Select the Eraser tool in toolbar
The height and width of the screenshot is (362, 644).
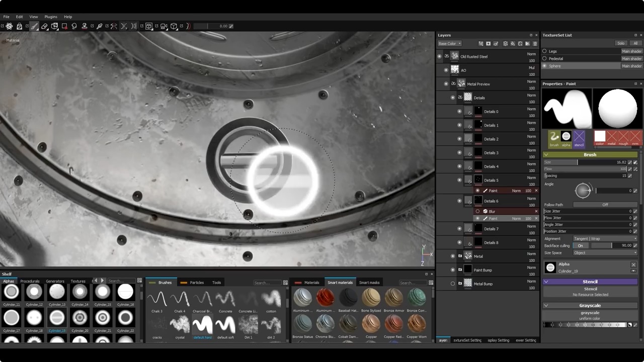[x=44, y=26]
